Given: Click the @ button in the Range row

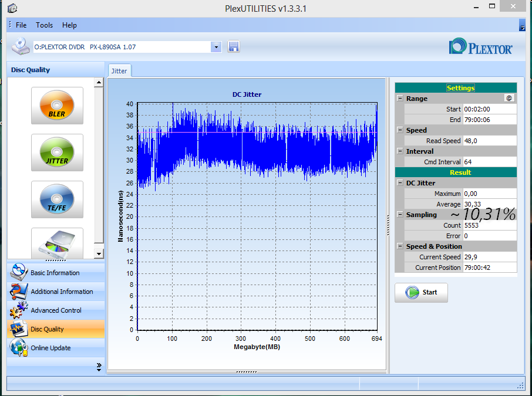Looking at the screenshot, I should point(509,99).
